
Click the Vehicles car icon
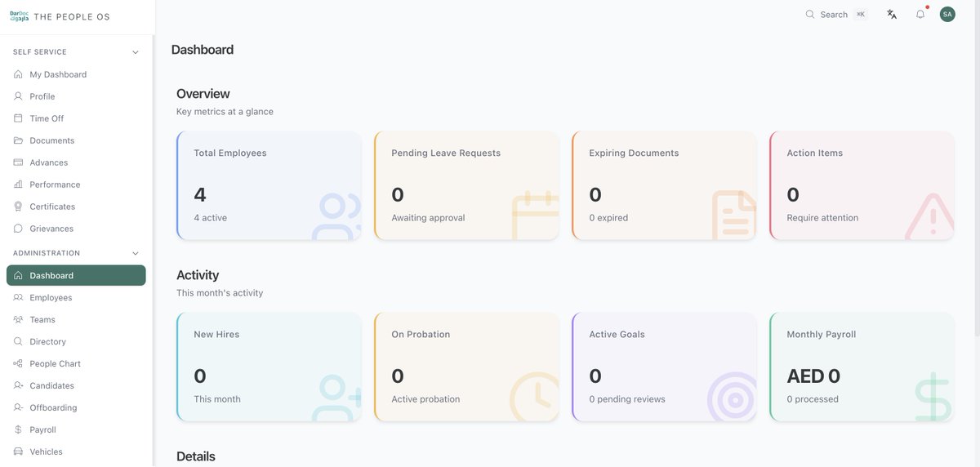coord(18,452)
